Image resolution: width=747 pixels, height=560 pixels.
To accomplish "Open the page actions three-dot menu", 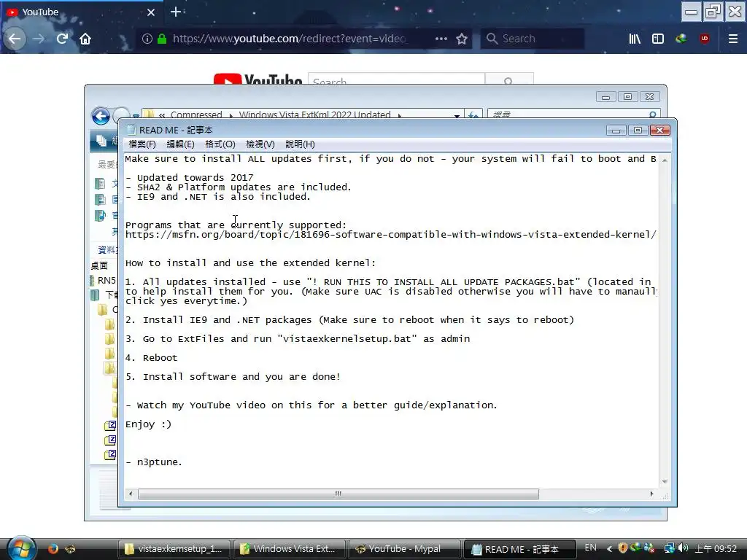I will pyautogui.click(x=441, y=39).
